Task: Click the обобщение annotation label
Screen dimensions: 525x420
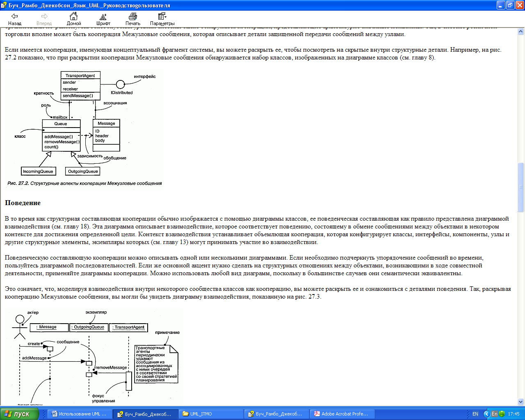Action: (x=115, y=158)
